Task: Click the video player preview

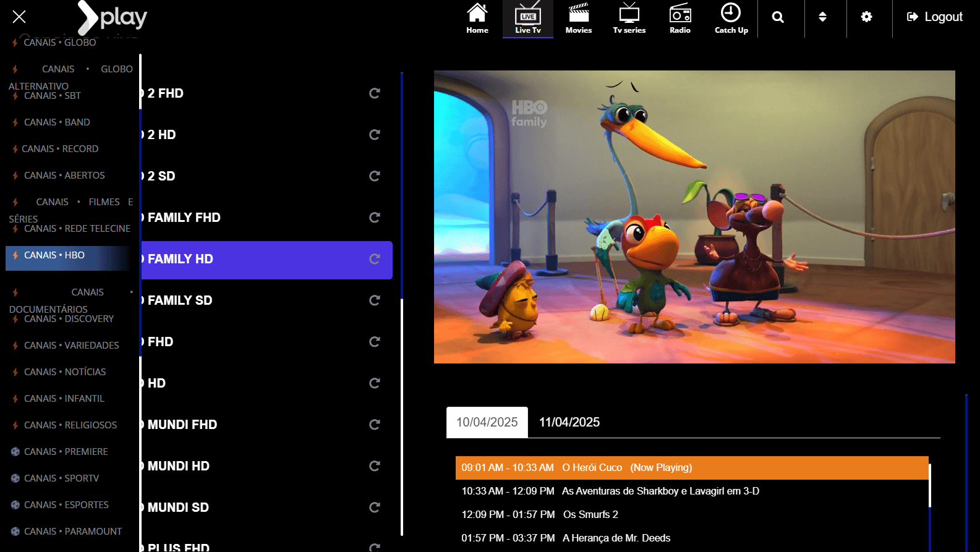Action: coord(694,217)
